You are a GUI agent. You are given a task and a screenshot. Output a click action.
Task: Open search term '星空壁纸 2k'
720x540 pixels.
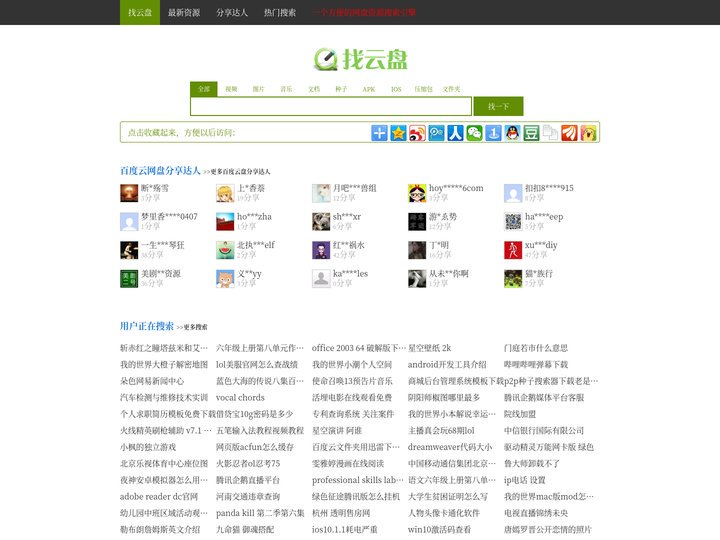429,348
